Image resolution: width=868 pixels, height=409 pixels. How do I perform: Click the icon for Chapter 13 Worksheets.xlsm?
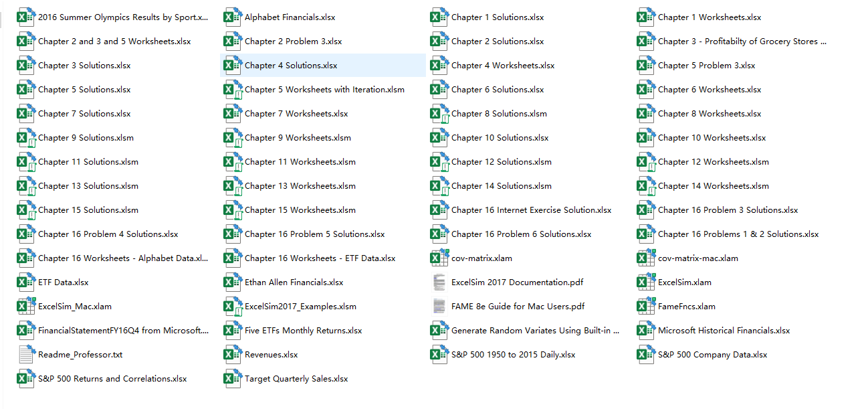(233, 186)
